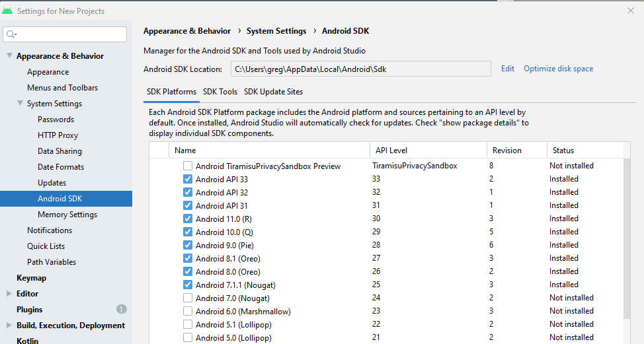Viewport: 644px width, 344px height.
Task: Enable the Android TiramisuPrivacySandbox Preview checkbox
Action: pos(188,166)
